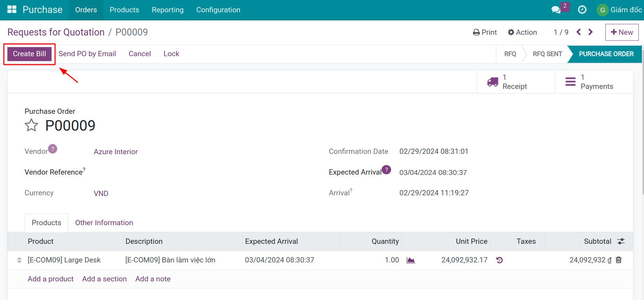Click Send PO by Email
Screen dimensions: 644x300
pyautogui.click(x=87, y=54)
